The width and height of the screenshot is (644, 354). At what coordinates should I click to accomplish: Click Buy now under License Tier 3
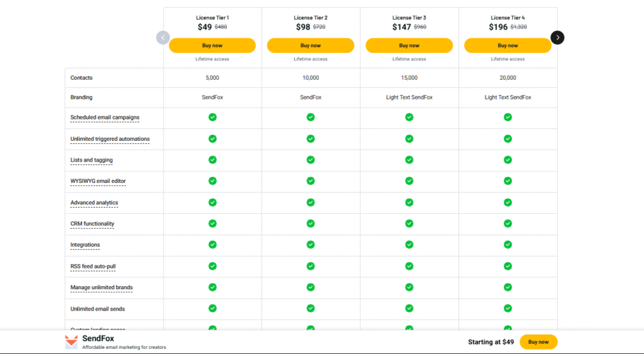tap(409, 45)
